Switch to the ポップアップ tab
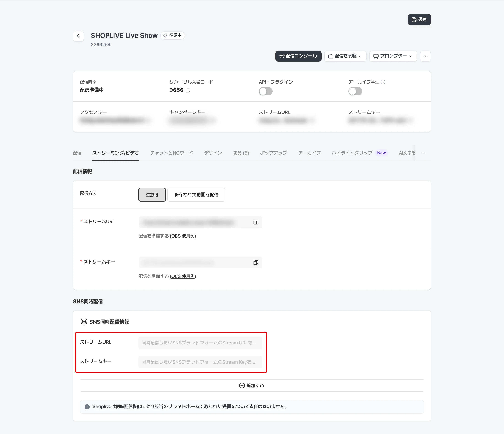Viewport: 504px width, 434px height. pyautogui.click(x=273, y=153)
